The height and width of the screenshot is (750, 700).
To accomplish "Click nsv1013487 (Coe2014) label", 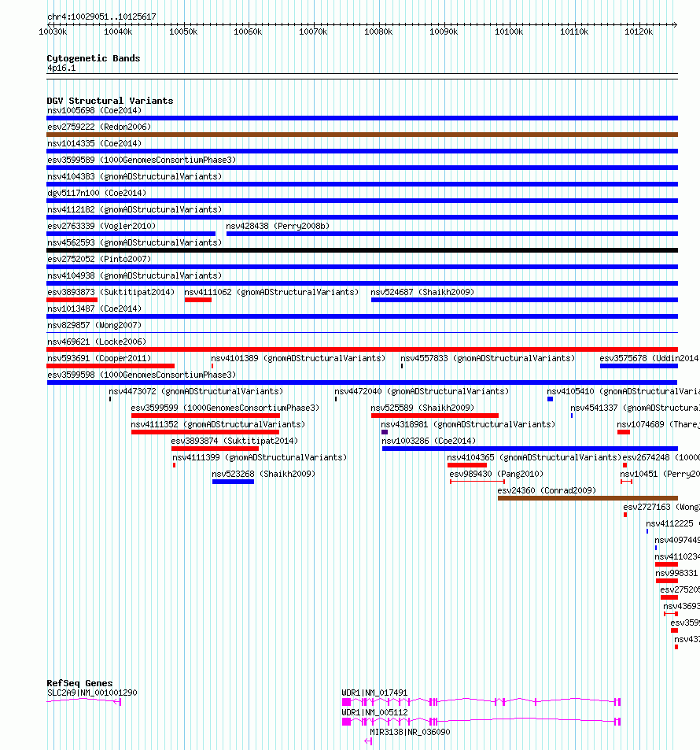I will (94, 309).
